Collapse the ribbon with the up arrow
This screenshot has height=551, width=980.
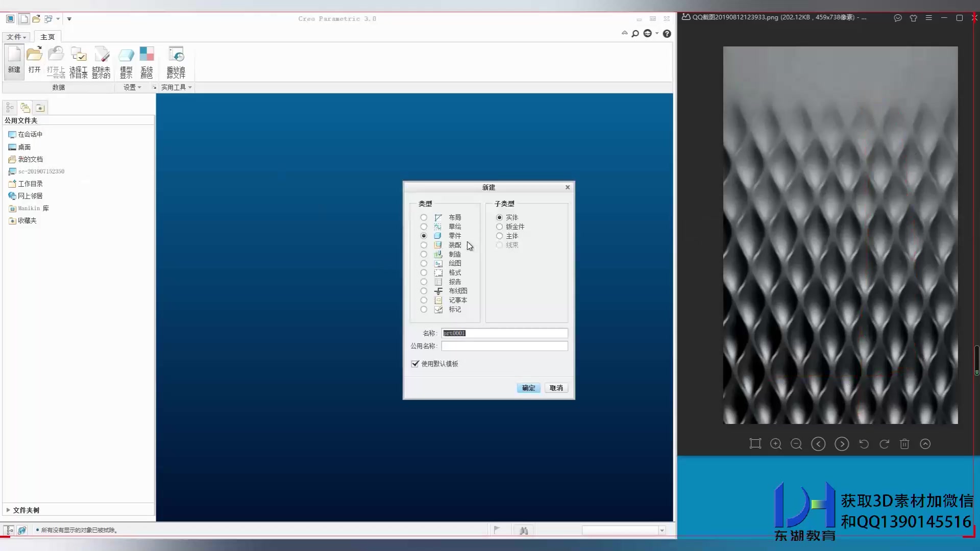[624, 33]
